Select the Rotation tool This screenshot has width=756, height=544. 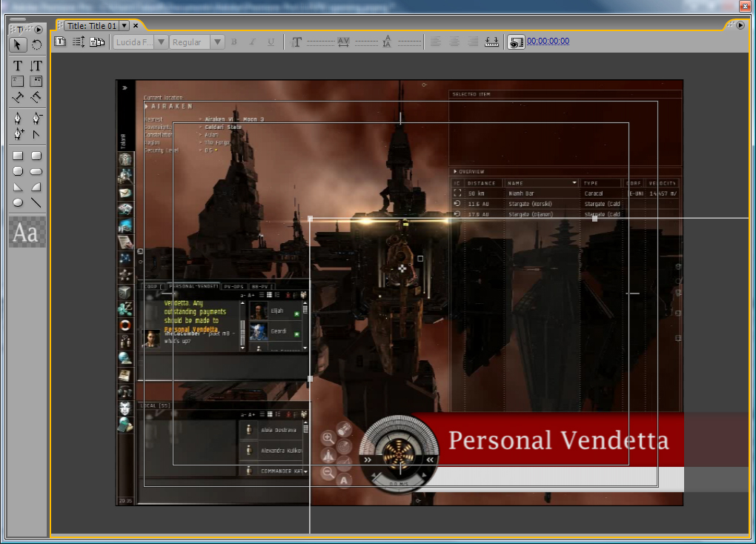coord(36,45)
